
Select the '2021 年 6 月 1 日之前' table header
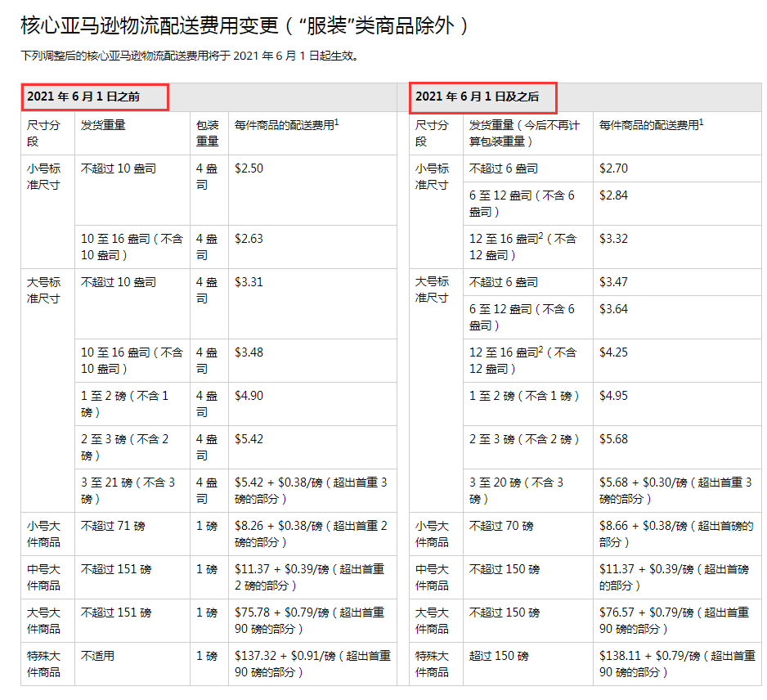pos(83,96)
